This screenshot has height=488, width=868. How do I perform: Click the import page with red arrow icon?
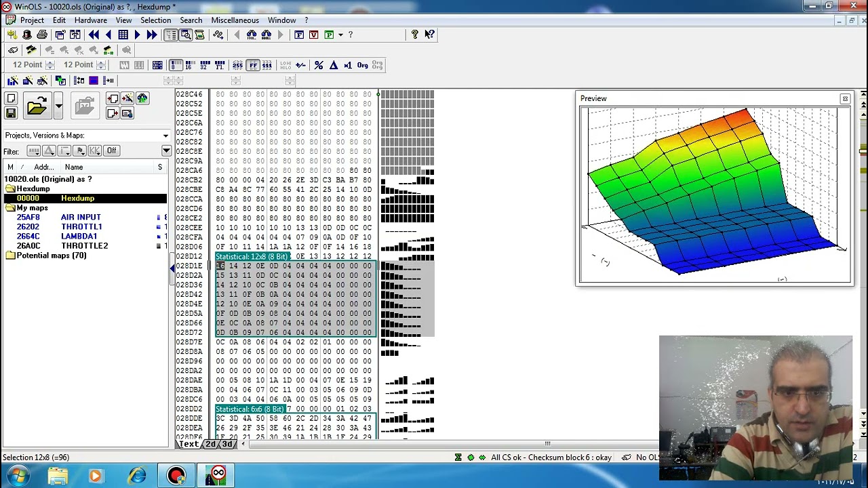coord(113,98)
